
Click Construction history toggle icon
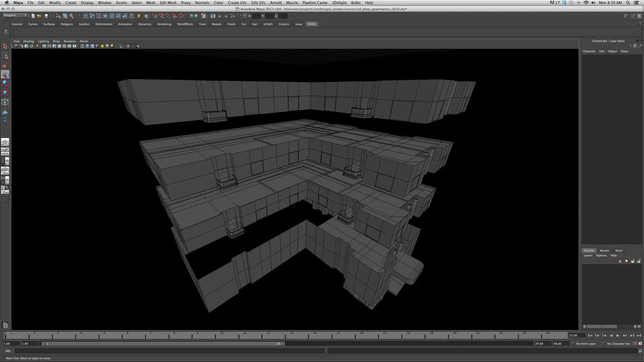pyautogui.click(x=203, y=16)
